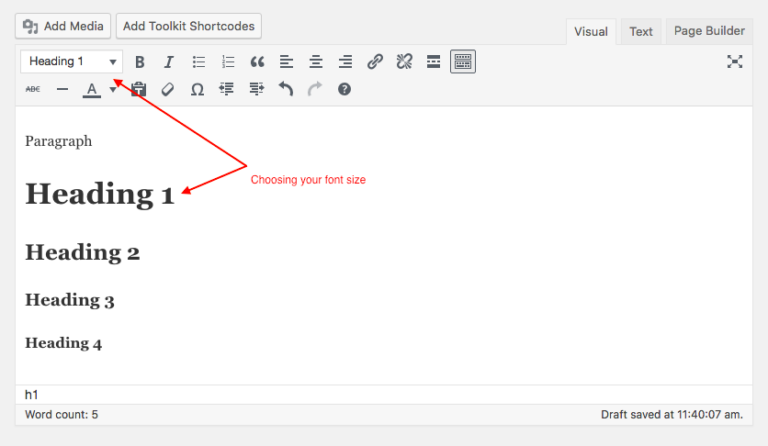The width and height of the screenshot is (768, 446).
Task: Toggle strikethrough formatting
Action: point(33,90)
